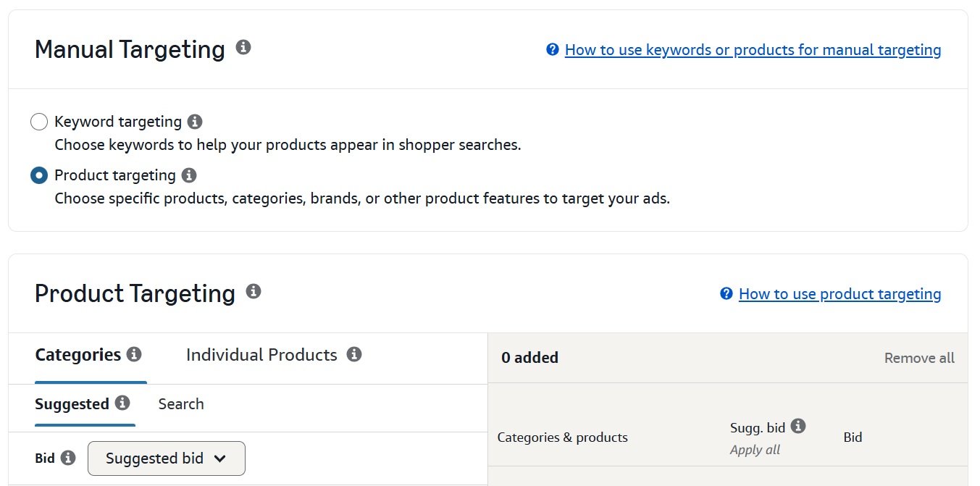Select the Keyword targeting radio button
The image size is (980, 486).
click(x=39, y=121)
